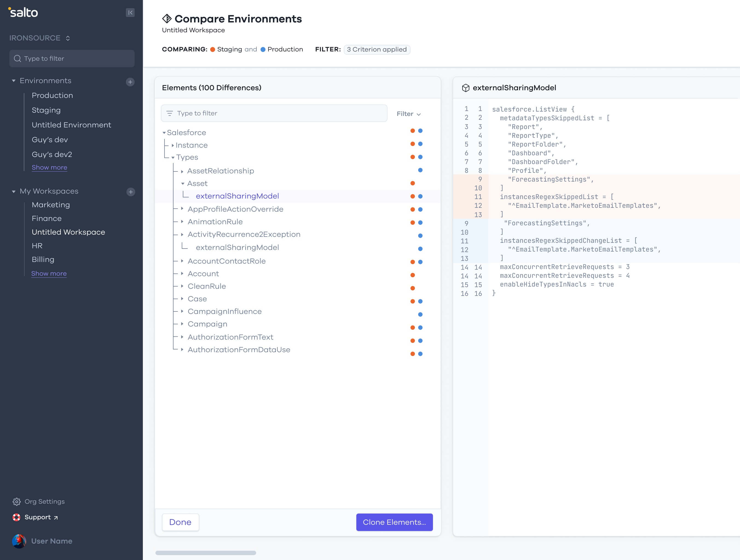Collapse the Salesforce tree node
This screenshot has height=560, width=740.
(x=164, y=133)
